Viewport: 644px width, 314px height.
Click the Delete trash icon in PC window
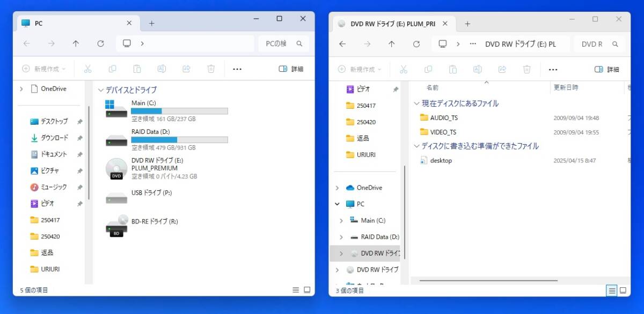pos(211,69)
